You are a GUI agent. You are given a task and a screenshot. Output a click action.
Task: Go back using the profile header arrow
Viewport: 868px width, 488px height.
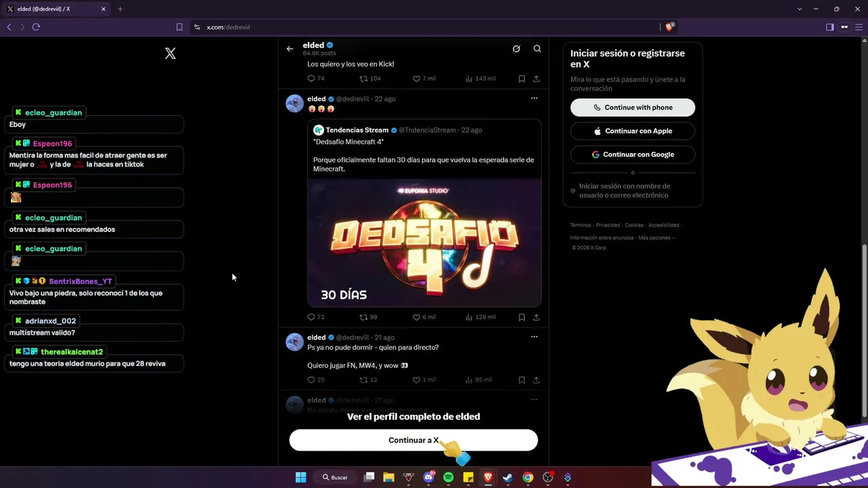290,49
